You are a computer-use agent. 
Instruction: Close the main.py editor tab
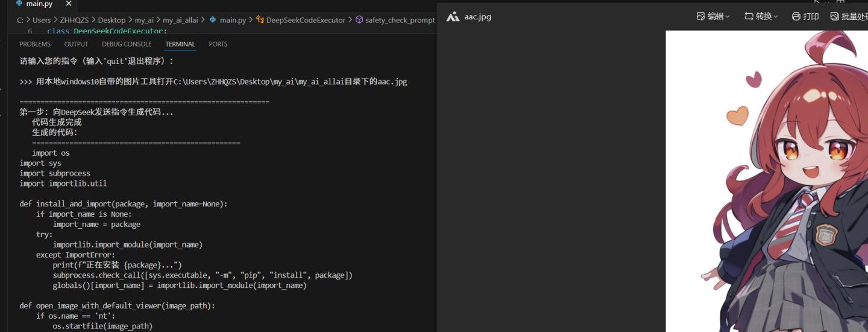69,4
